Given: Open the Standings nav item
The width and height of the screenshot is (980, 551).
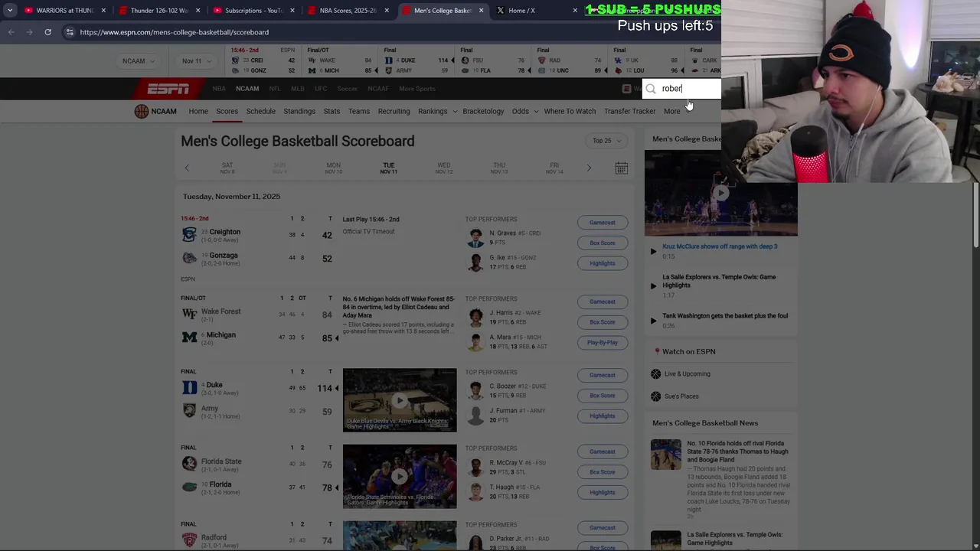Looking at the screenshot, I should coord(299,112).
